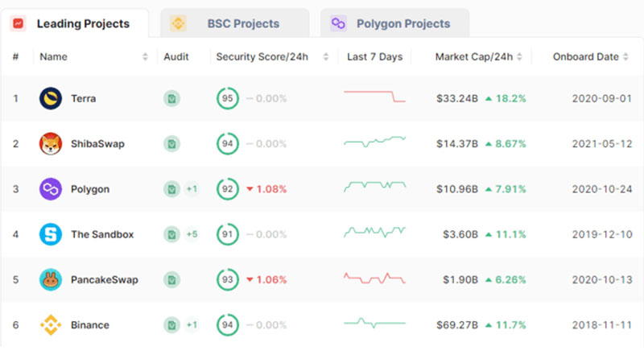Click The Sandbox's $3.60B market cap
The width and height of the screenshot is (644, 359).
pos(460,234)
